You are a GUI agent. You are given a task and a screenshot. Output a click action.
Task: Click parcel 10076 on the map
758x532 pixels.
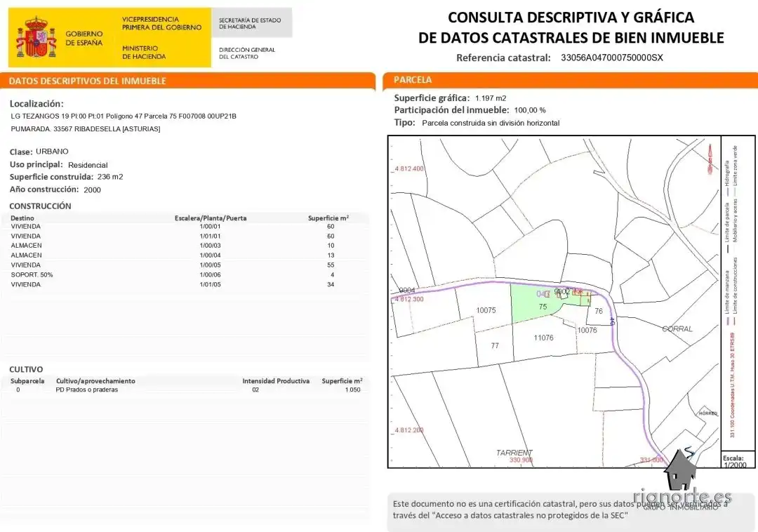tap(587, 330)
